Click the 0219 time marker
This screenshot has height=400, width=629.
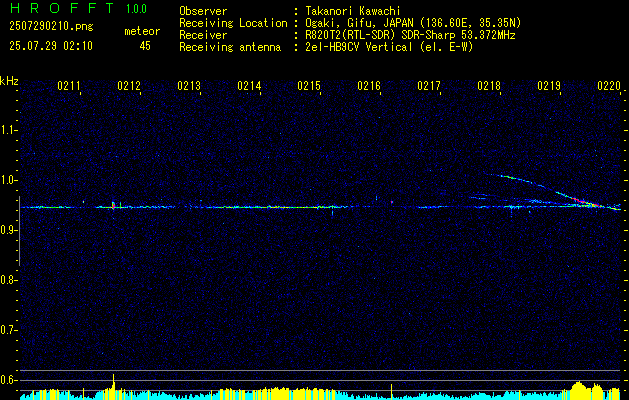click(549, 85)
